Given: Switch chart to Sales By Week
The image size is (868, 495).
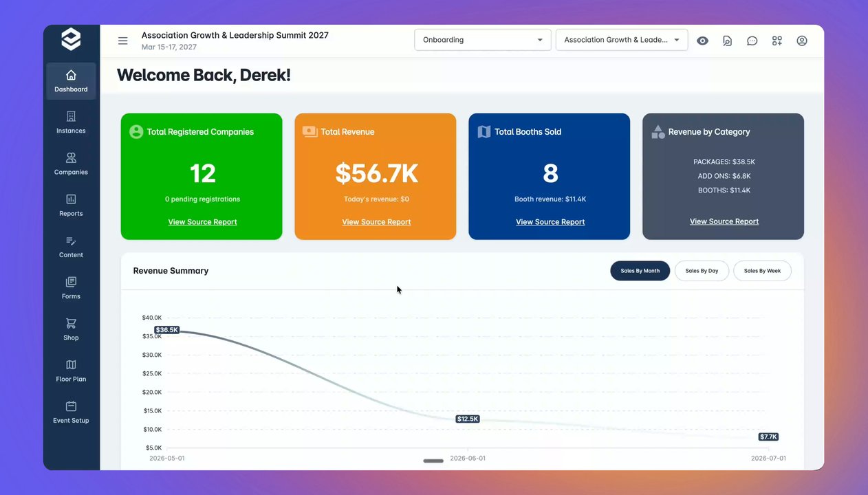Looking at the screenshot, I should (762, 271).
